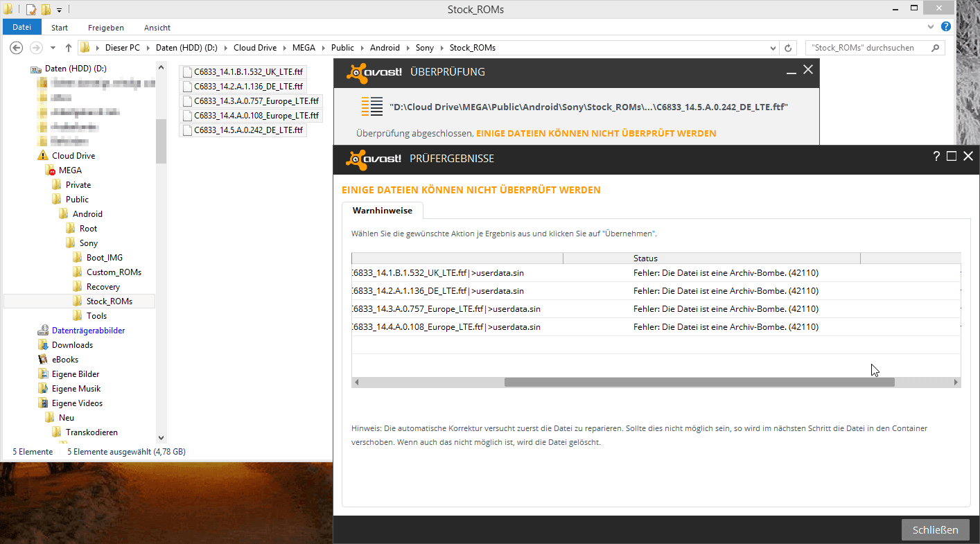Select the Transkodieren folder in tree
Screen dimensions: 980x544
91,432
